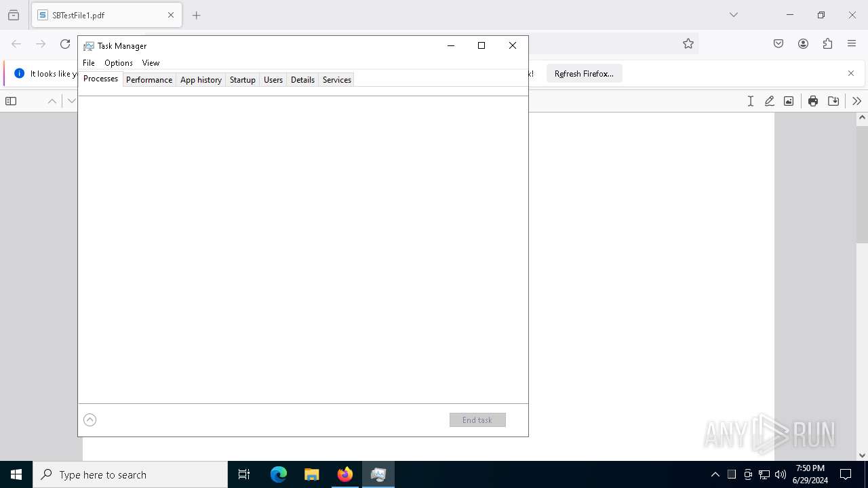The height and width of the screenshot is (488, 868).
Task: Dismiss the Firefox notification bar
Action: pyautogui.click(x=851, y=73)
